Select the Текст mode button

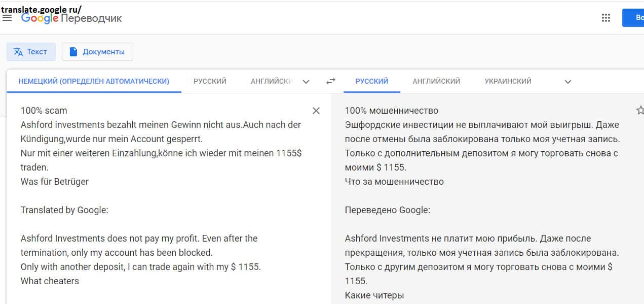(x=31, y=52)
